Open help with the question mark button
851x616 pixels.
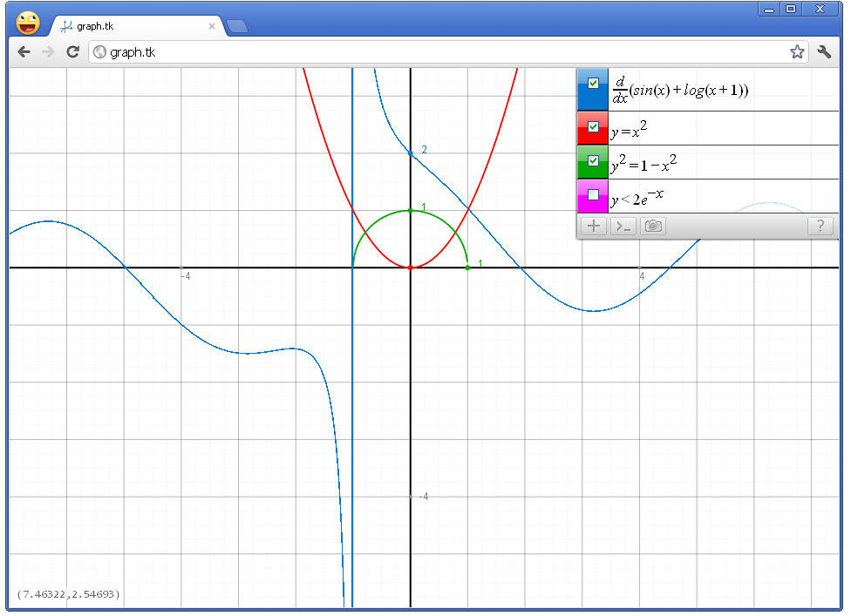[x=820, y=226]
